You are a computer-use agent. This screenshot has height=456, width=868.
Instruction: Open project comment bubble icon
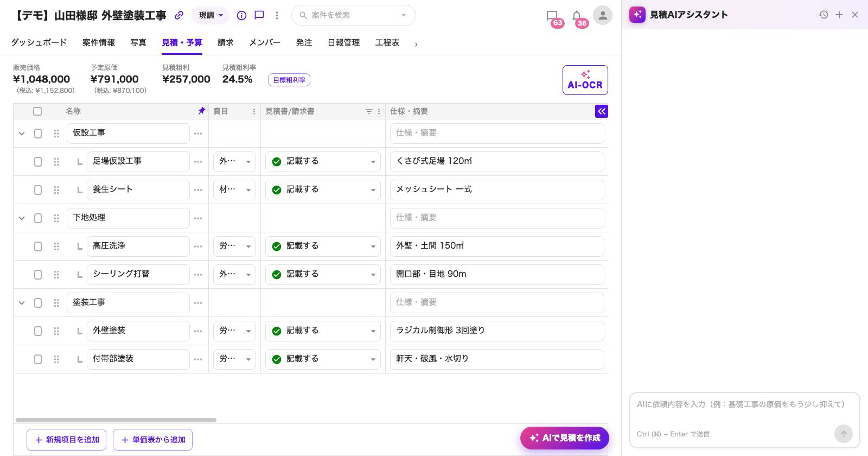(x=259, y=15)
